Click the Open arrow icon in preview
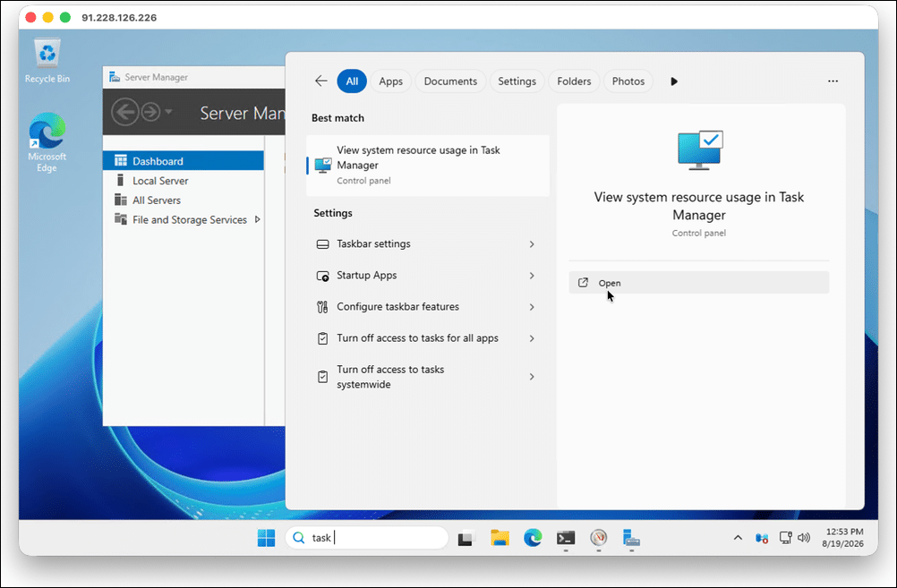This screenshot has width=897, height=588. pos(583,283)
